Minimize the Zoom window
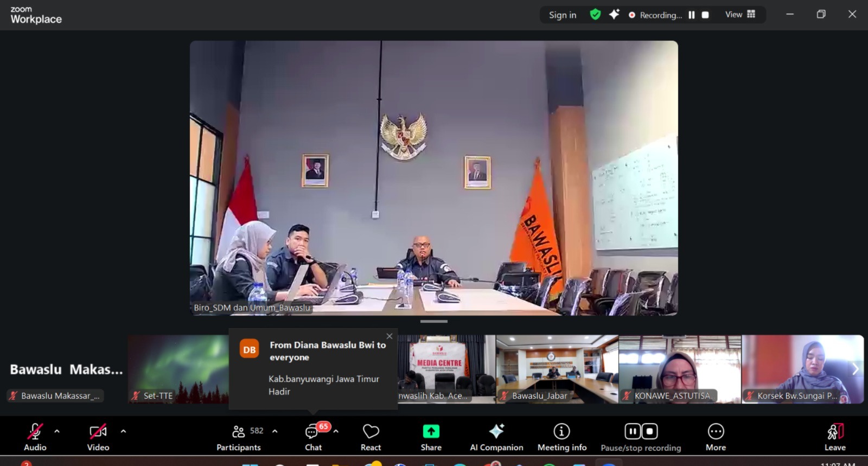The width and height of the screenshot is (868, 466). coord(790,15)
